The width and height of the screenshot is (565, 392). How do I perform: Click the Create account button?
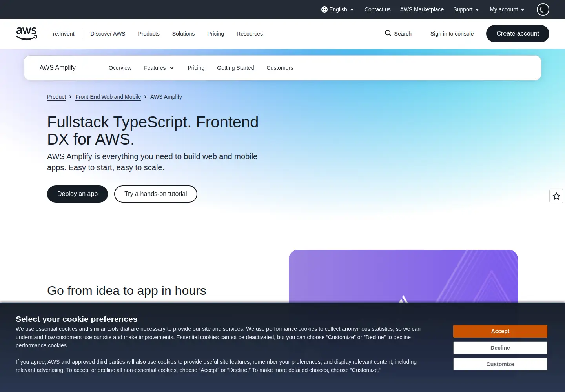[518, 34]
